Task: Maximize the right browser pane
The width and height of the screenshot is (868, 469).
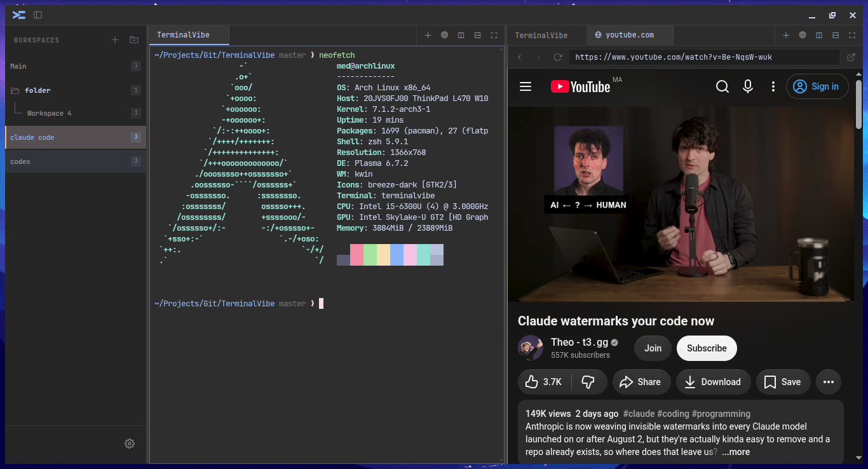Action: pyautogui.click(x=852, y=35)
